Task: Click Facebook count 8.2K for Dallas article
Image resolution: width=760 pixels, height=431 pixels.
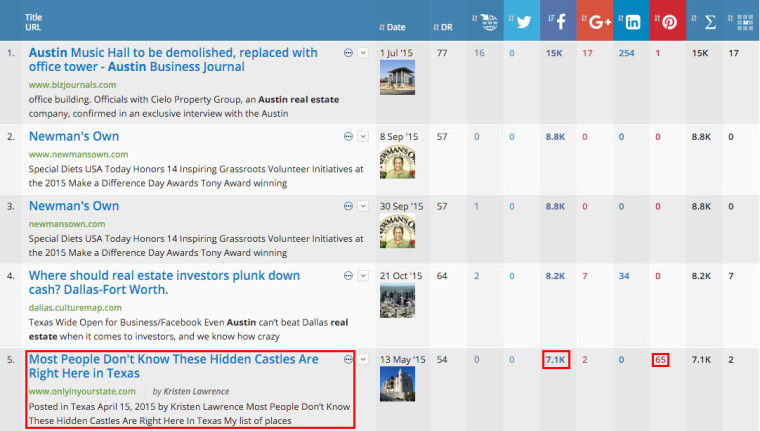Action: [x=555, y=276]
